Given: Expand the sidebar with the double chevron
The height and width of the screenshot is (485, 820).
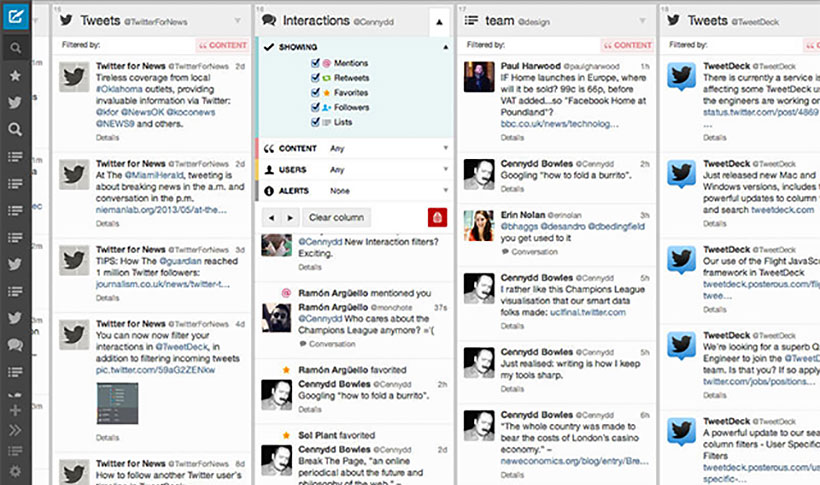Looking at the screenshot, I should (x=15, y=430).
